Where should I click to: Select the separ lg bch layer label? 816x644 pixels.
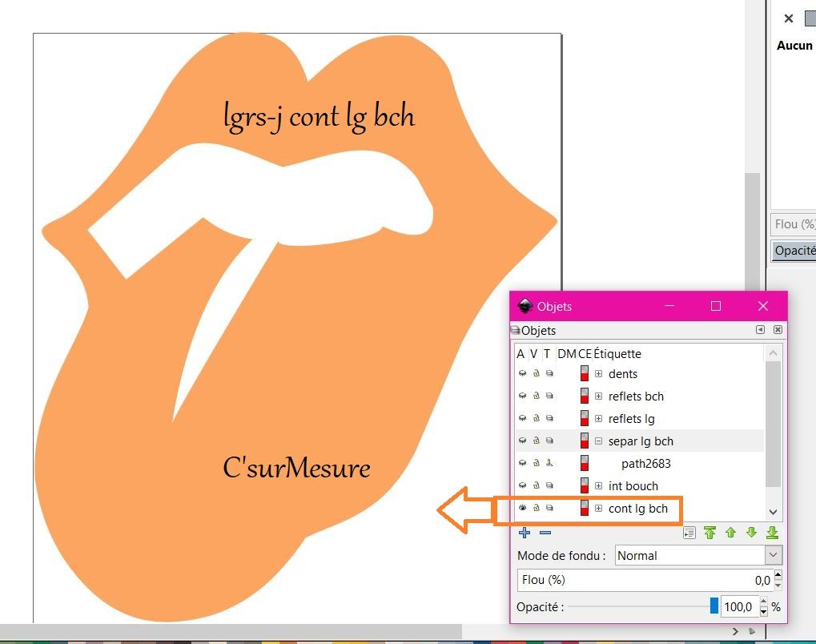(x=641, y=441)
